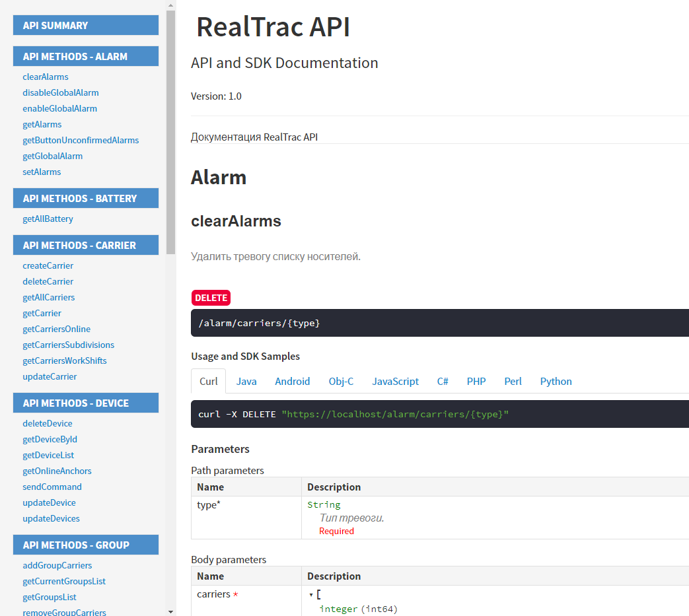
Task: Click the sidebar scroll up arrow
Action: coord(171,5)
